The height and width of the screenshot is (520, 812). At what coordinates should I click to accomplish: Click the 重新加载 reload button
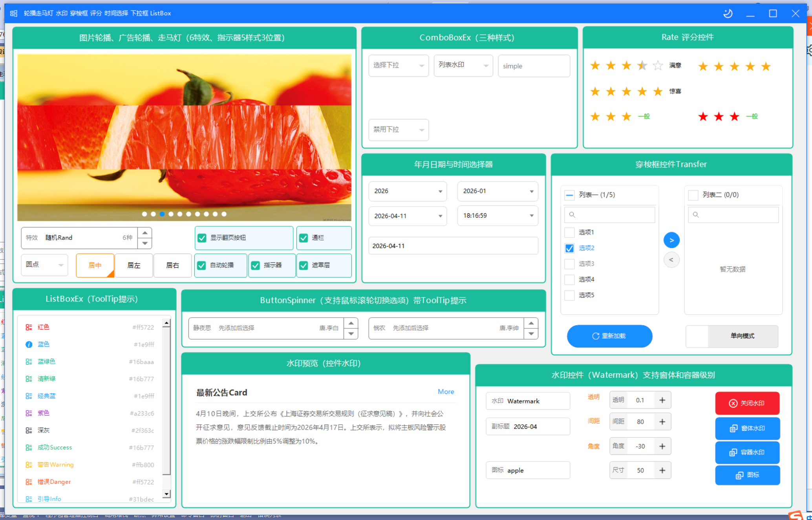coord(609,336)
